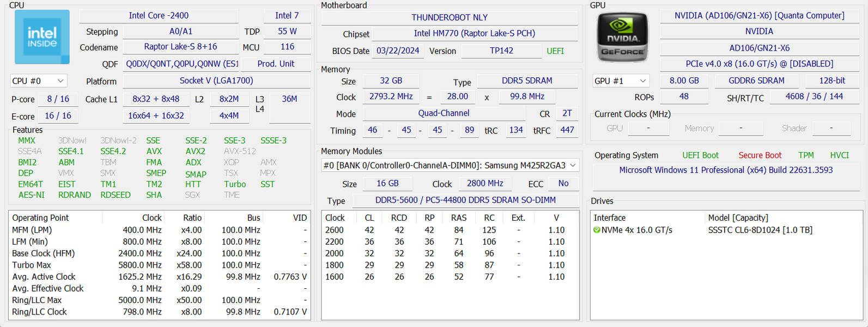Click the Intel 7 process field
This screenshot has height=327, width=868.
pyautogui.click(x=287, y=16)
